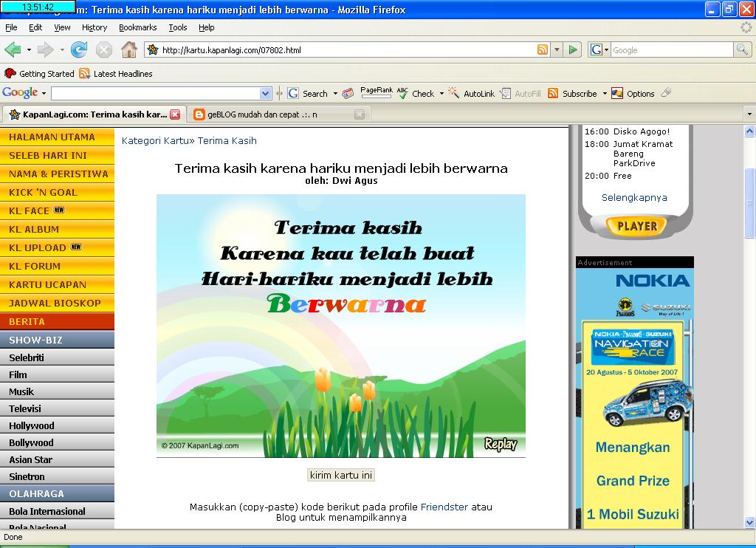The width and height of the screenshot is (756, 548).
Task: Go to JADWAL BIOSKOP in sidebar
Action: point(57,303)
